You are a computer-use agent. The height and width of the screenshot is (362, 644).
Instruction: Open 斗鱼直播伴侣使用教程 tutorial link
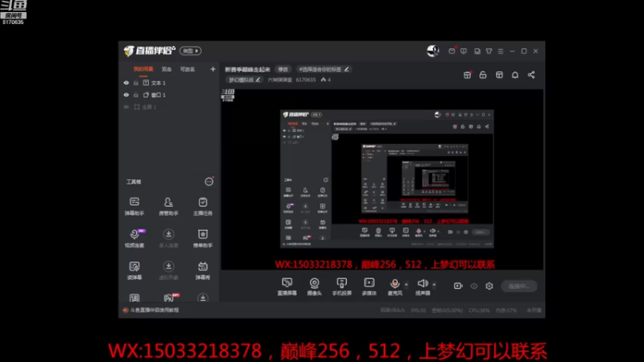point(155,310)
